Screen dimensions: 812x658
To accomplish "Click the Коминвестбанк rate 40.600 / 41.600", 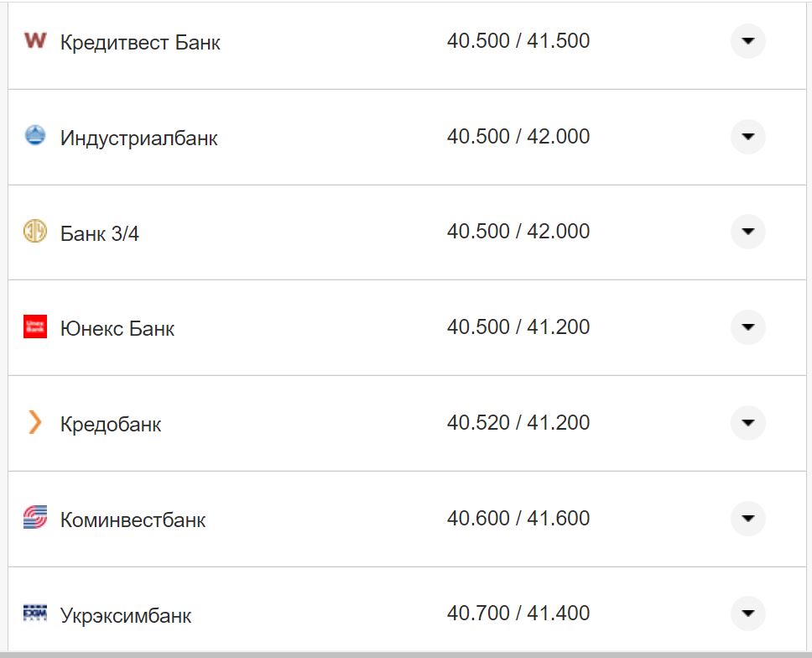I will coord(518,518).
